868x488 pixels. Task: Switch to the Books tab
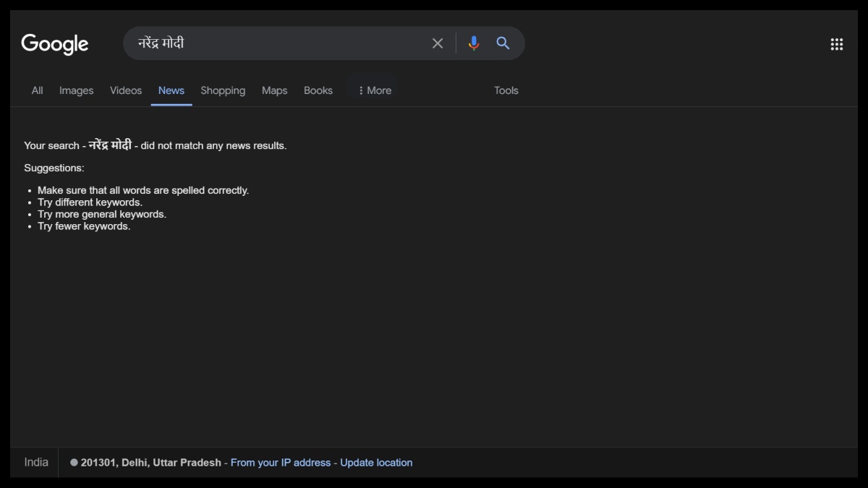click(318, 90)
